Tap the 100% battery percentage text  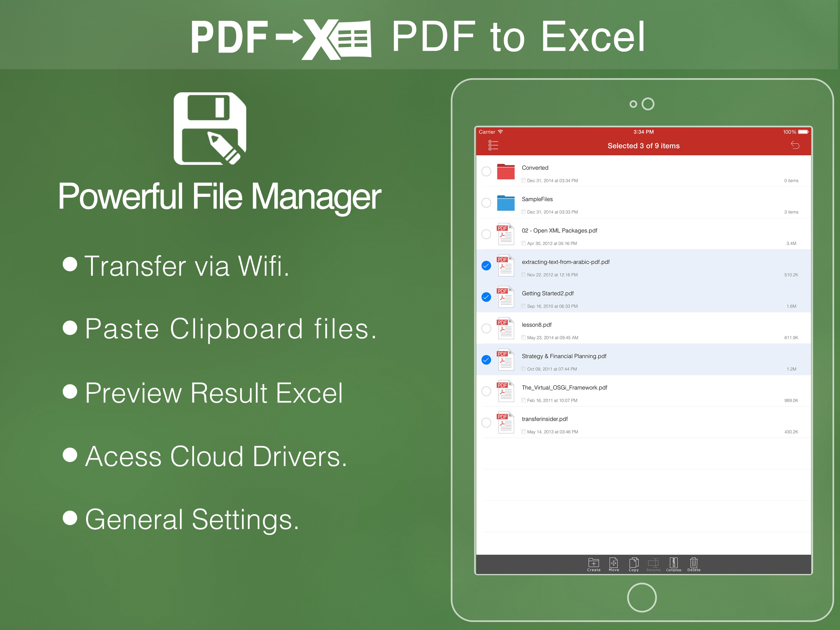(x=789, y=132)
